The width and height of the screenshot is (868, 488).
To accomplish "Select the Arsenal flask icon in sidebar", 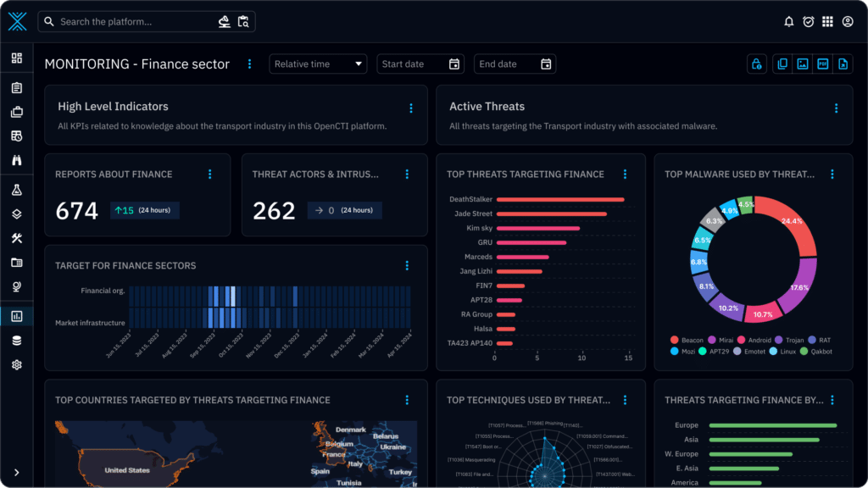I will tap(17, 190).
